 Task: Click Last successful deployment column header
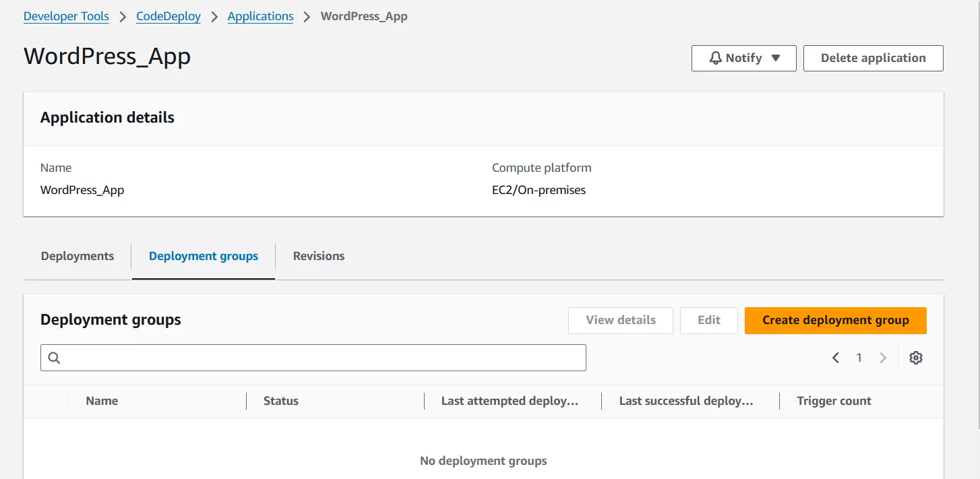click(x=686, y=401)
